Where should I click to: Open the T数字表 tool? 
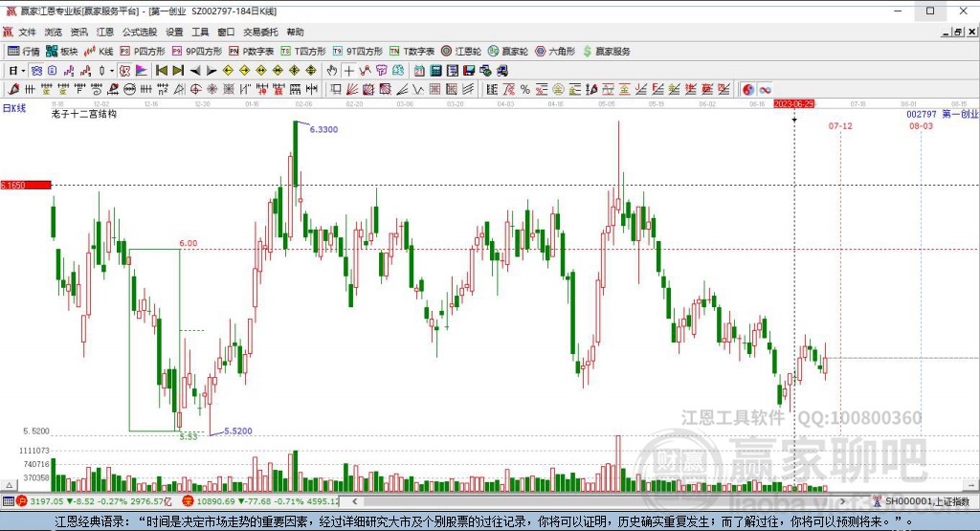pos(412,52)
